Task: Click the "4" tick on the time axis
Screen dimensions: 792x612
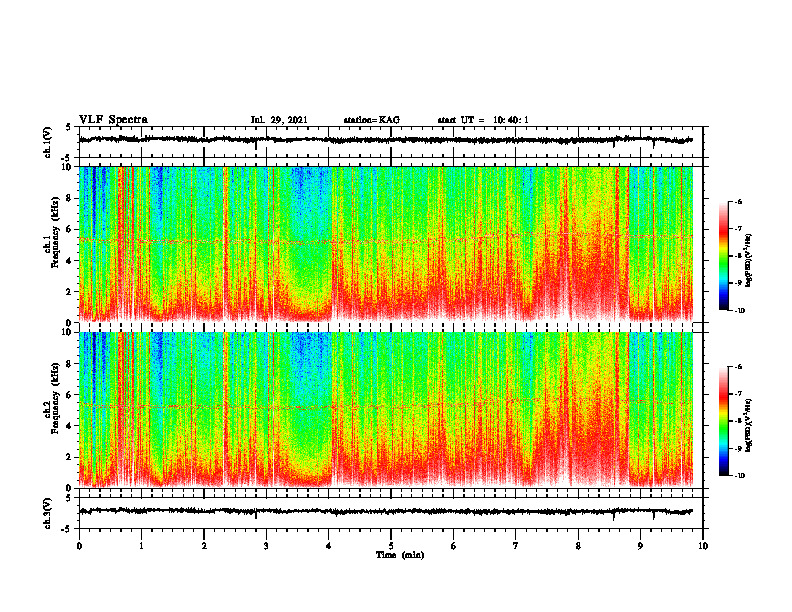Action: click(329, 546)
